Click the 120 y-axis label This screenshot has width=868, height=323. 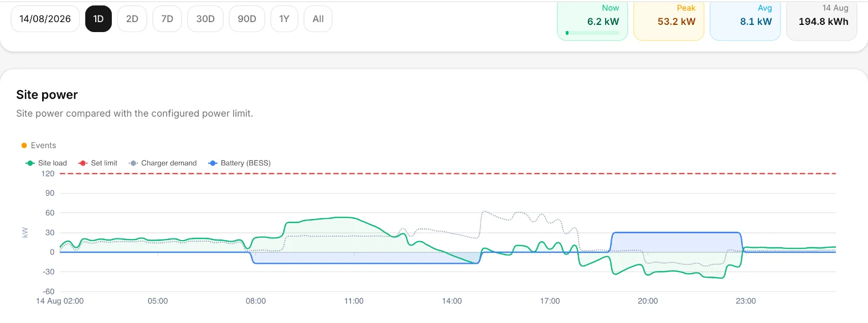pyautogui.click(x=48, y=174)
